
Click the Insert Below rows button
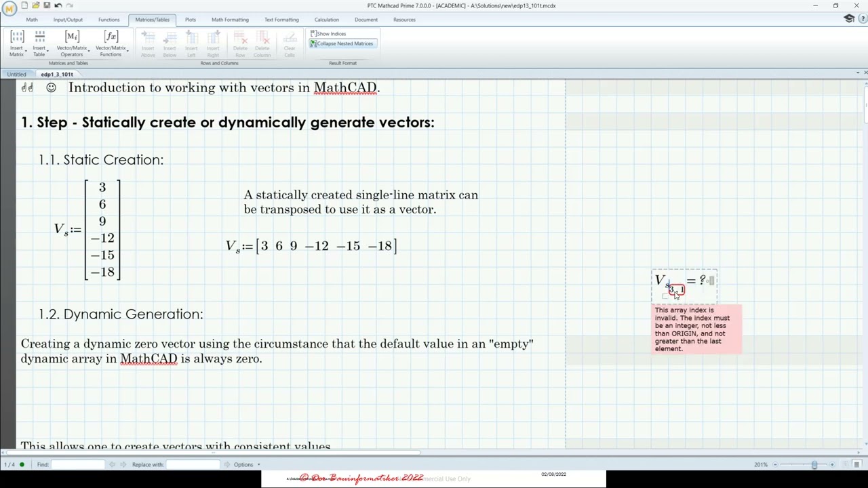point(170,45)
